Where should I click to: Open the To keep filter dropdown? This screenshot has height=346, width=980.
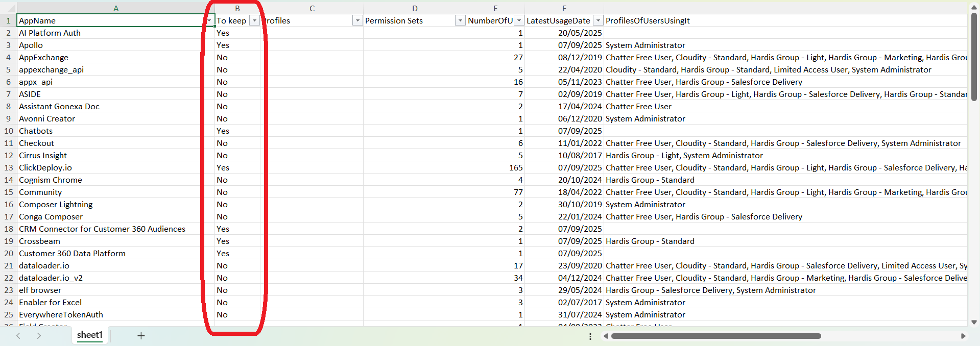point(254,21)
